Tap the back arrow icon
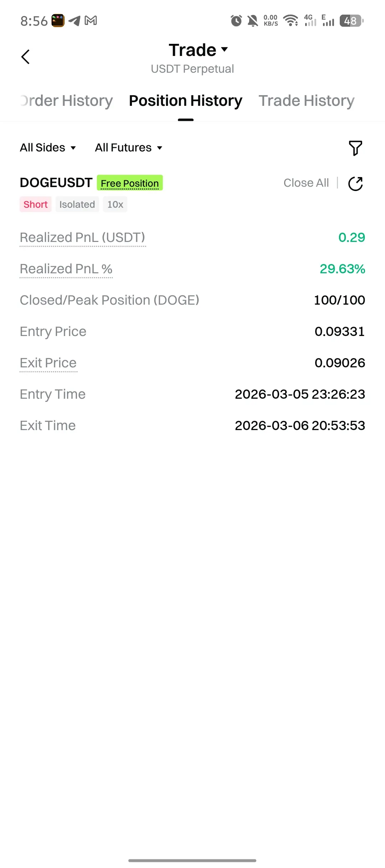385x868 pixels. click(x=25, y=57)
